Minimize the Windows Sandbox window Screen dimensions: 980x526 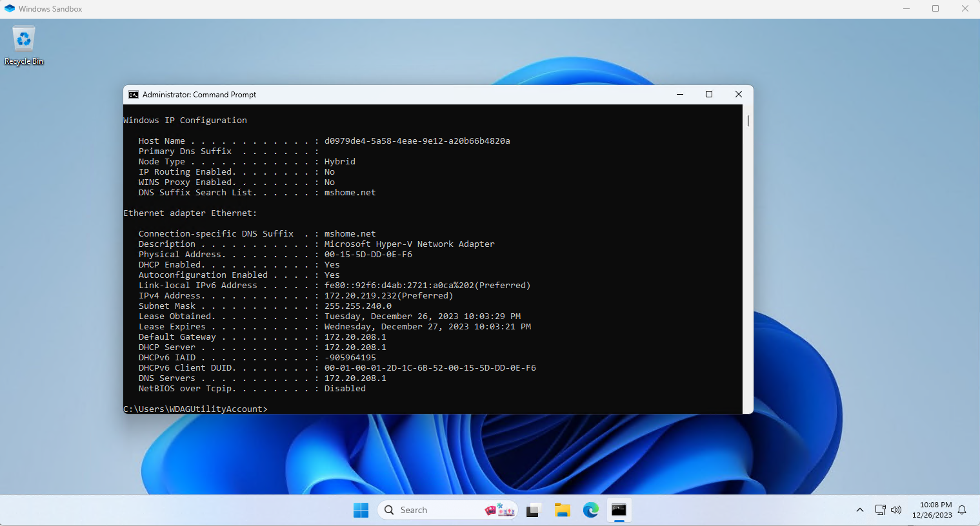click(x=906, y=9)
